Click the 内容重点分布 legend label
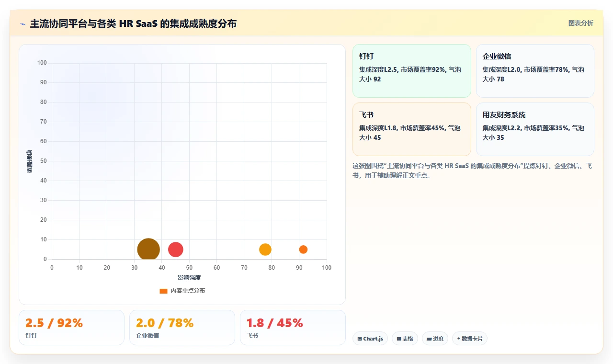Screen dimensions: 613x364 tap(188, 291)
